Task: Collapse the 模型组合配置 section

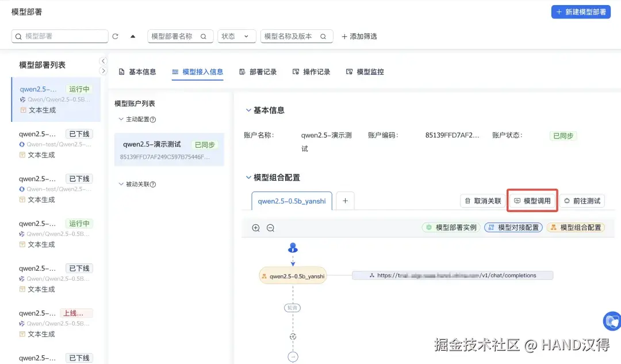Action: (x=248, y=178)
